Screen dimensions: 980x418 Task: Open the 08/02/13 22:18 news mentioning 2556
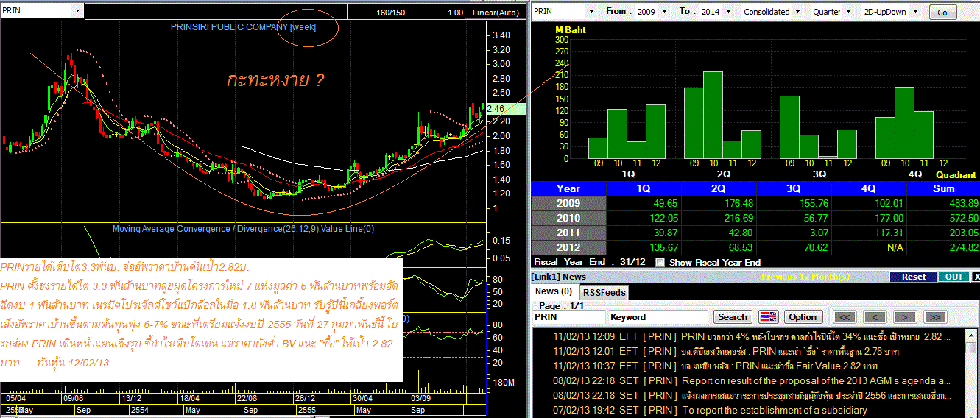point(752,395)
